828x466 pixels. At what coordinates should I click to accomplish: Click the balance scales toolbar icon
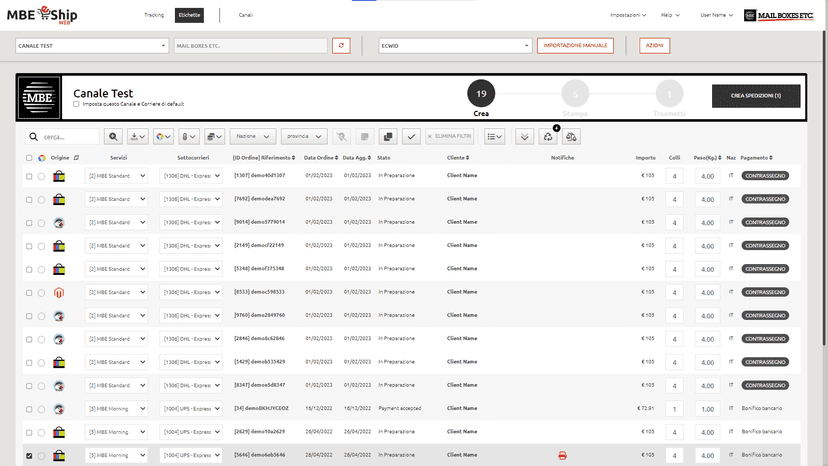[571, 137]
